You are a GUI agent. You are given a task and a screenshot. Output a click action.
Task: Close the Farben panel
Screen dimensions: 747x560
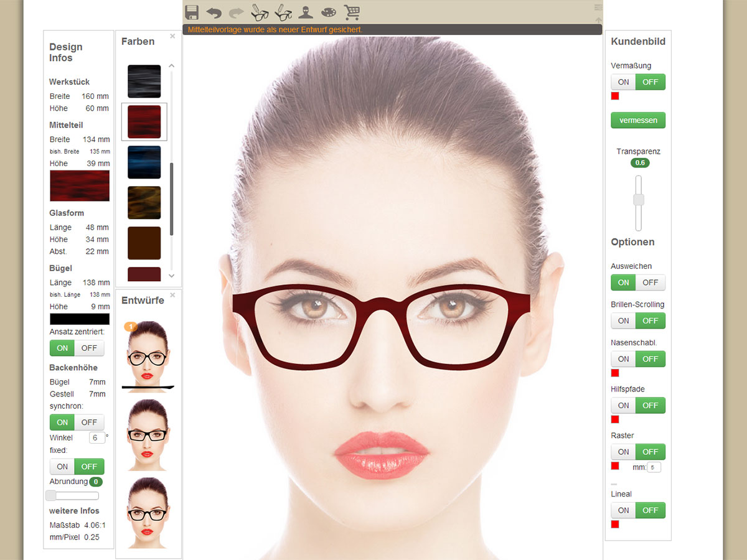point(172,36)
